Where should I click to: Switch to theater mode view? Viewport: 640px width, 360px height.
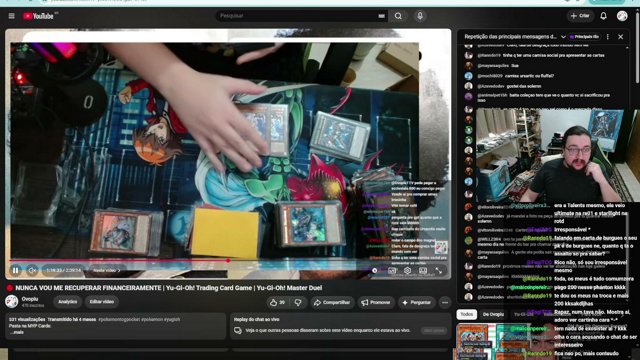[x=423, y=270]
